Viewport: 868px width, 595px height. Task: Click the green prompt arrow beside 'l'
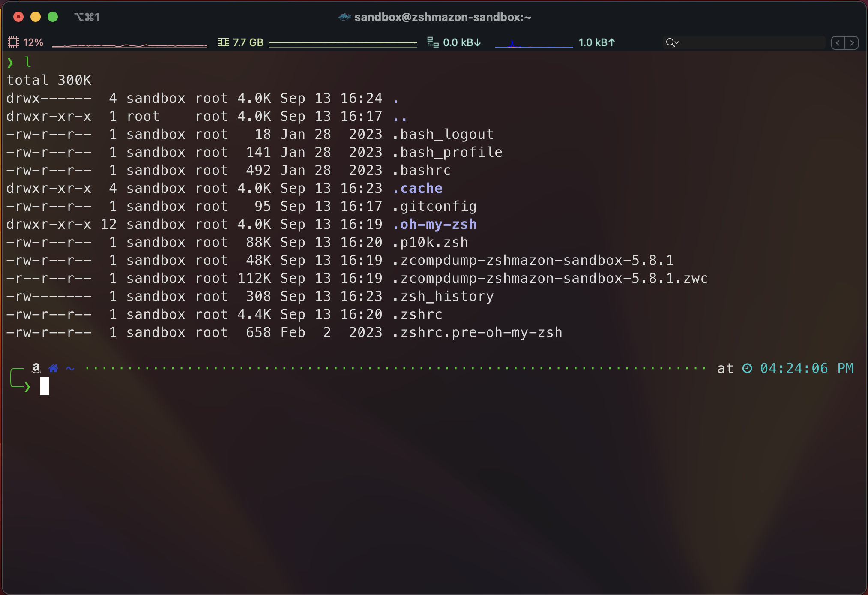click(10, 63)
